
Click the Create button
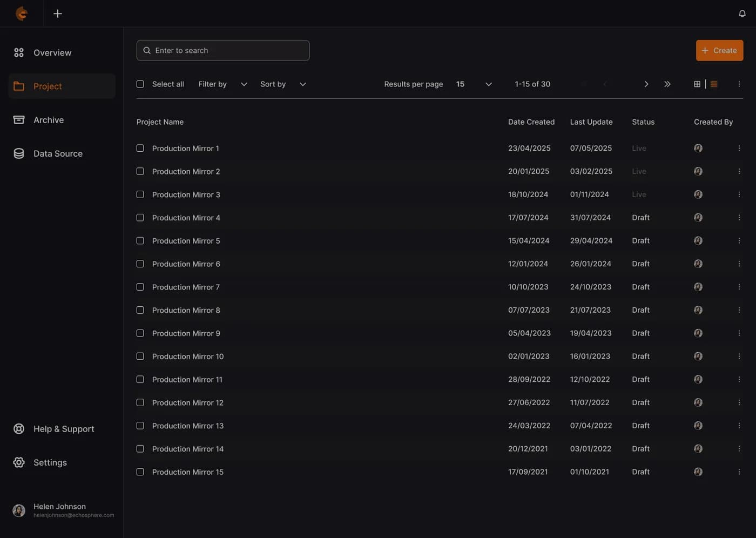pyautogui.click(x=719, y=50)
